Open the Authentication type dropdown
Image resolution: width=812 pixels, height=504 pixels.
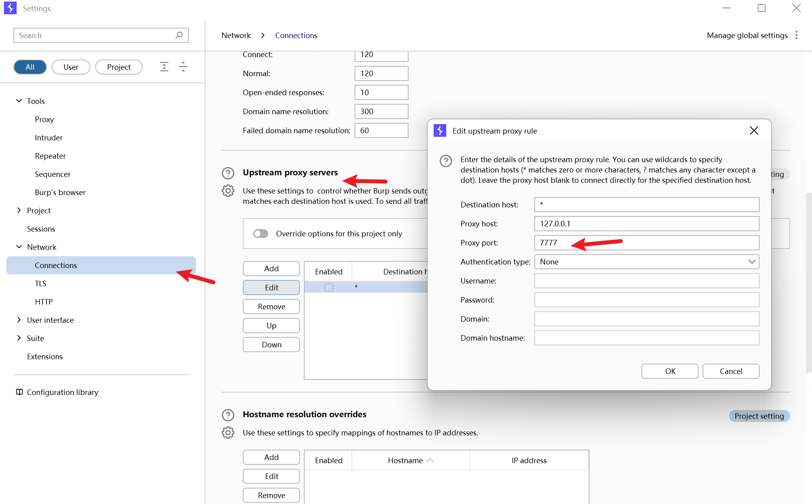pyautogui.click(x=647, y=262)
